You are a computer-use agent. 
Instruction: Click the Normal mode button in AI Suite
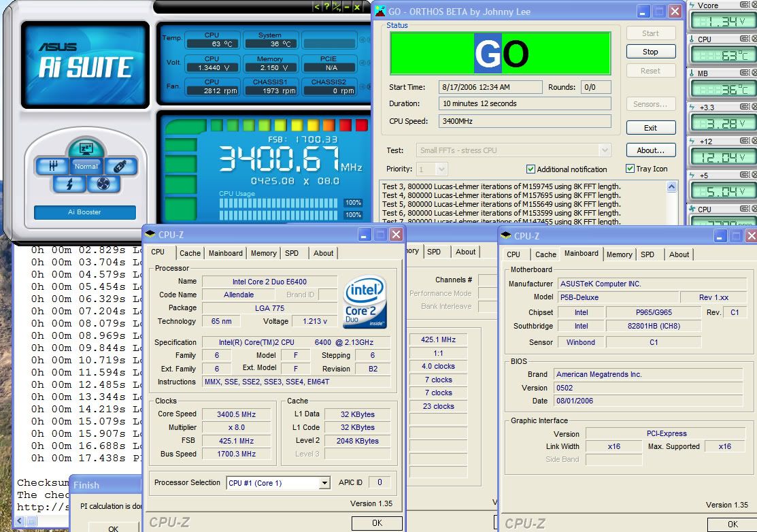click(86, 166)
